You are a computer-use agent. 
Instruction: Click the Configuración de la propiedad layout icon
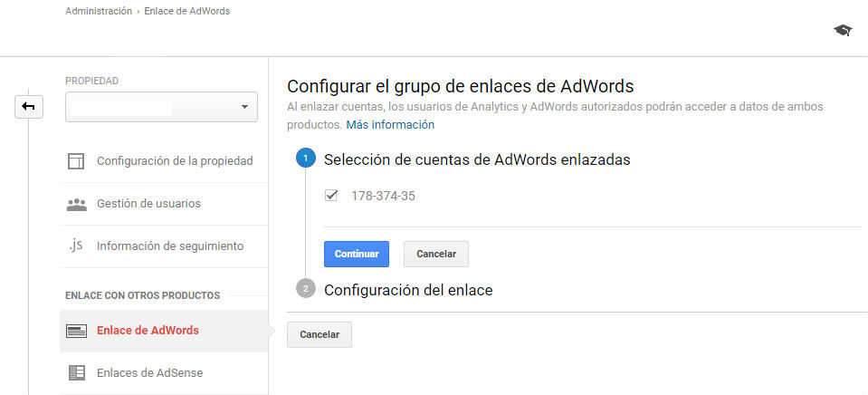coord(76,161)
